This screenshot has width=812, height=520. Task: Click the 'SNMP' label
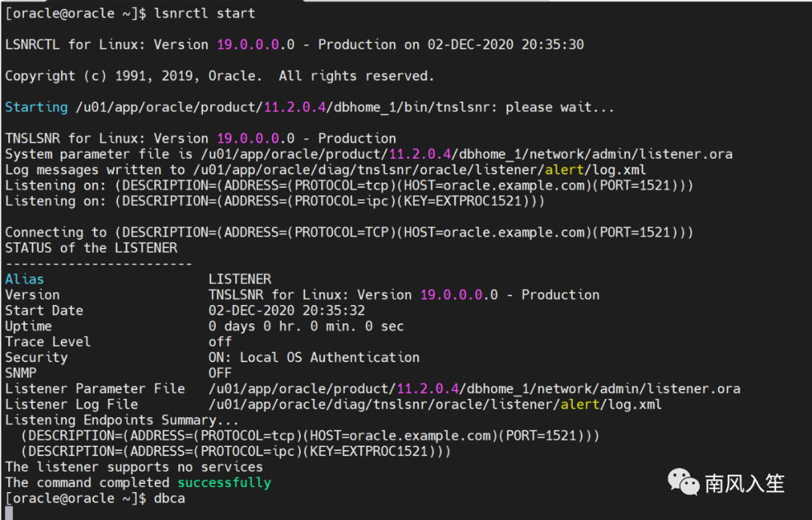coord(21,373)
